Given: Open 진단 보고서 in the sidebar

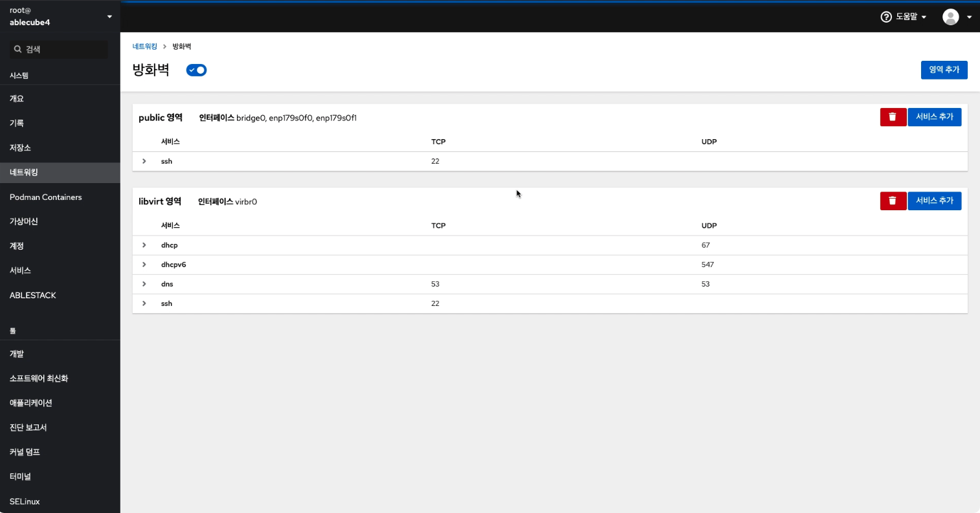Looking at the screenshot, I should pyautogui.click(x=60, y=428).
